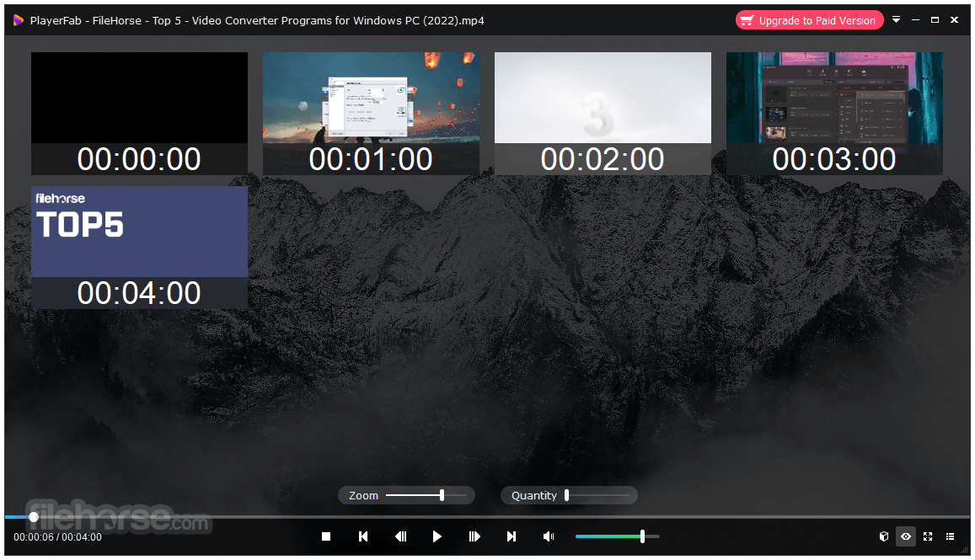
Task: Click the playback progress bar handle
Action: (35, 516)
